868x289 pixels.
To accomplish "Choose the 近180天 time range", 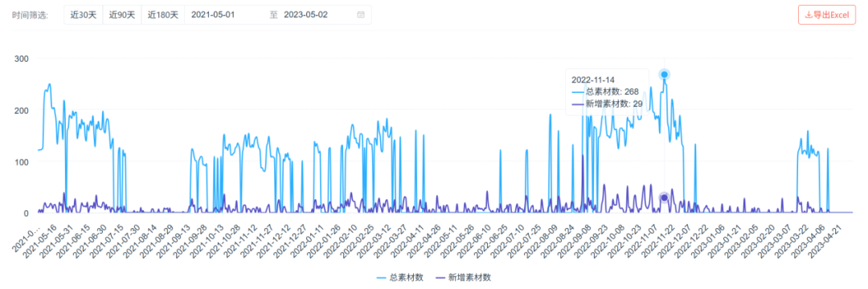I will click(162, 15).
